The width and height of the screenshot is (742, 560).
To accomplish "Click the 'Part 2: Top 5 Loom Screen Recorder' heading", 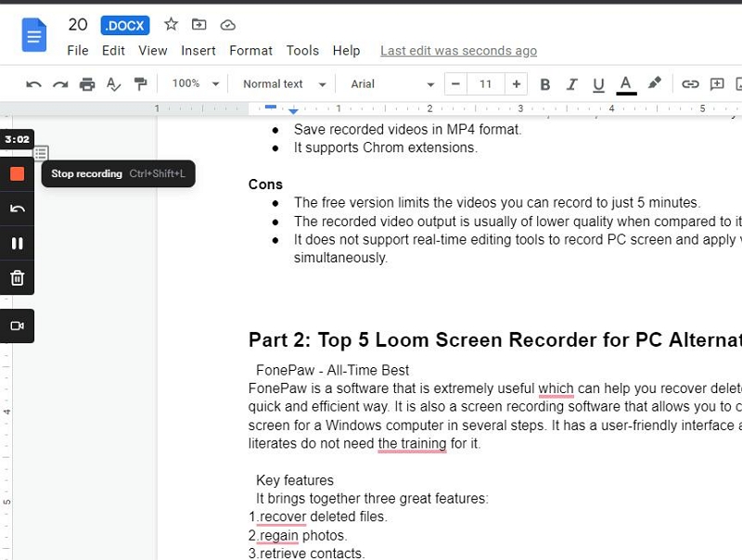I will (495, 340).
